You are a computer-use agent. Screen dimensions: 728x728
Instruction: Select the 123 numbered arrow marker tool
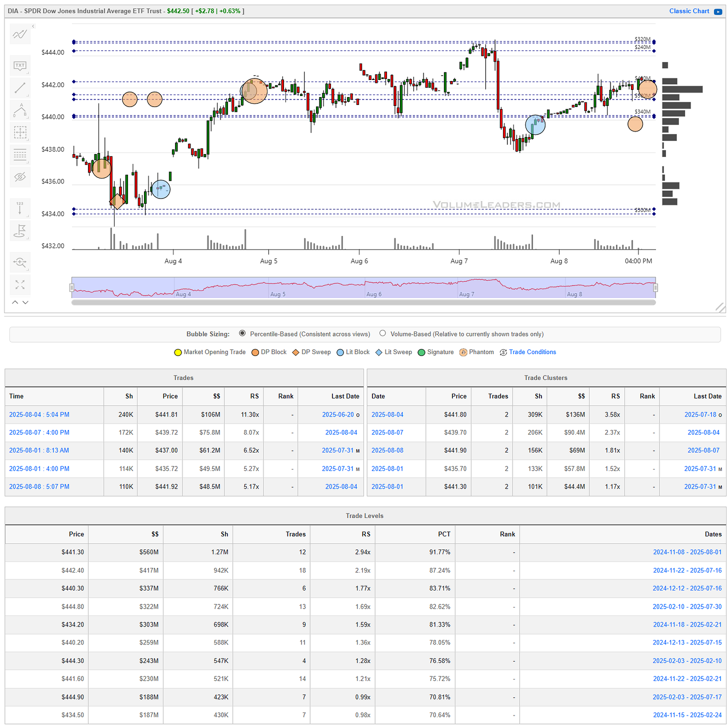coord(20,208)
